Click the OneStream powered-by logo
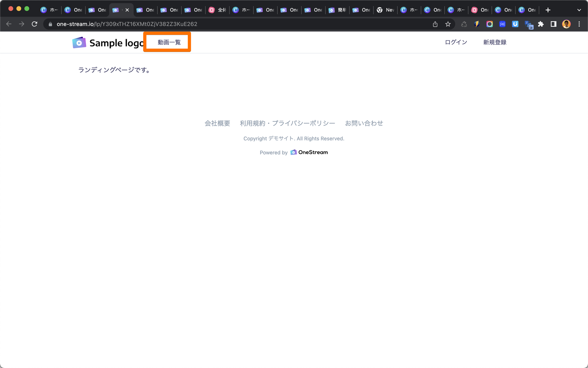This screenshot has width=588, height=368. 309,152
